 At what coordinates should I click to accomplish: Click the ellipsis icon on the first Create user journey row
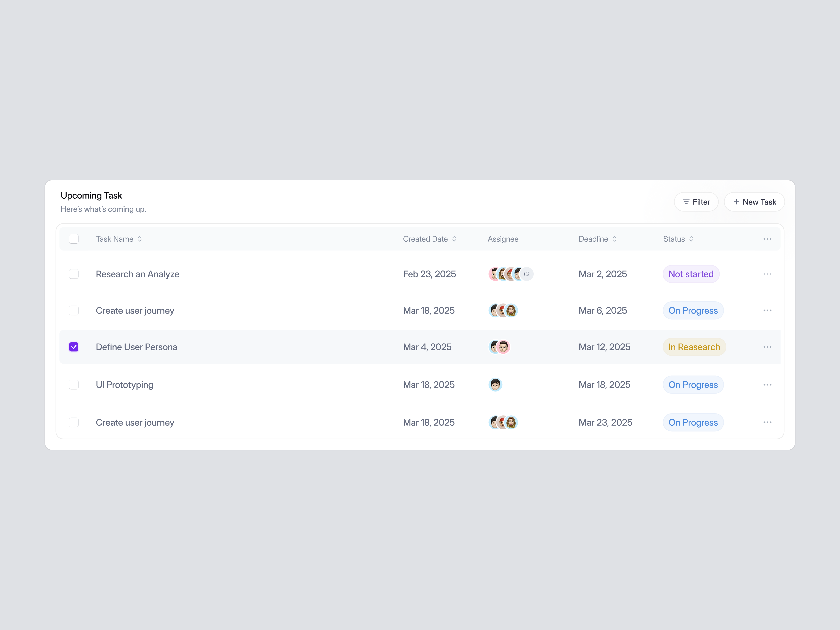(x=768, y=310)
